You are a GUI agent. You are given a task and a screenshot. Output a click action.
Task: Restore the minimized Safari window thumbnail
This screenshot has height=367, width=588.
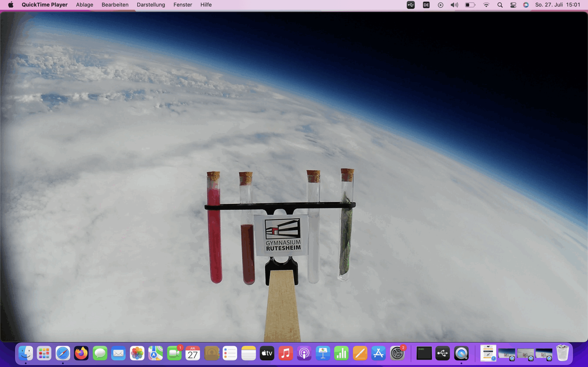(488, 353)
